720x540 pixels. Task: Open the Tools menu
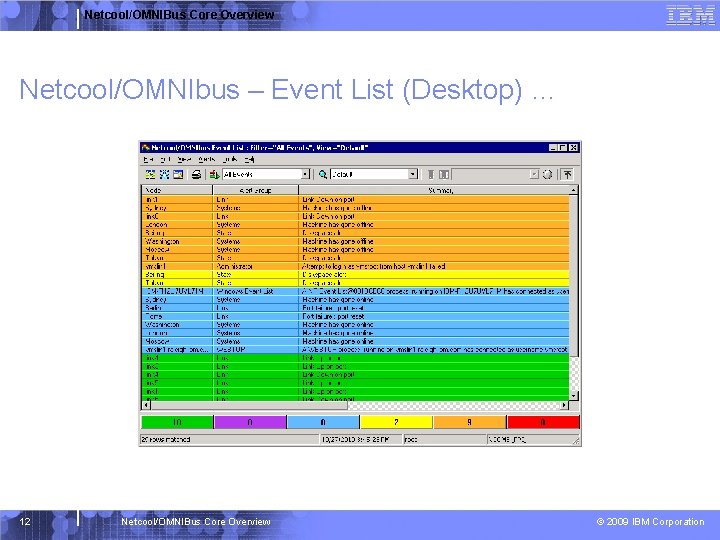[x=230, y=159]
